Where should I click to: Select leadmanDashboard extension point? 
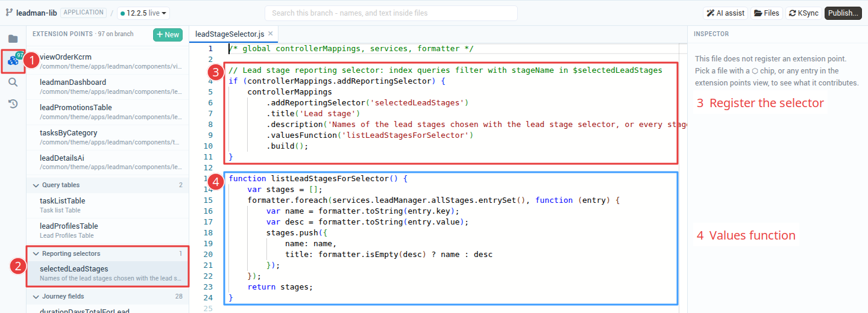pos(107,86)
